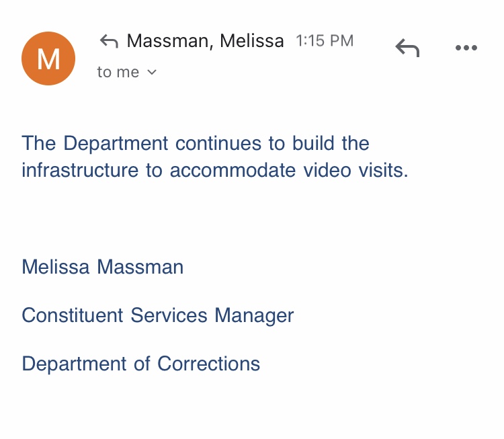
Task: Click the first line of the email body
Action: (x=196, y=143)
